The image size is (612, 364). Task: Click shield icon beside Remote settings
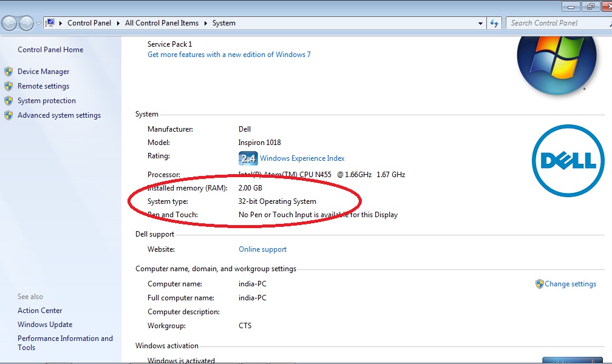point(8,86)
